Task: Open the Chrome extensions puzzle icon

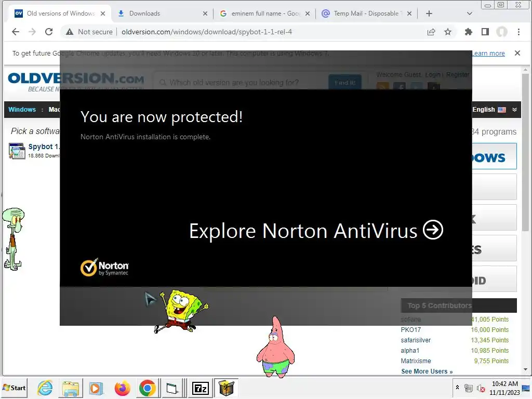Action: point(469,32)
